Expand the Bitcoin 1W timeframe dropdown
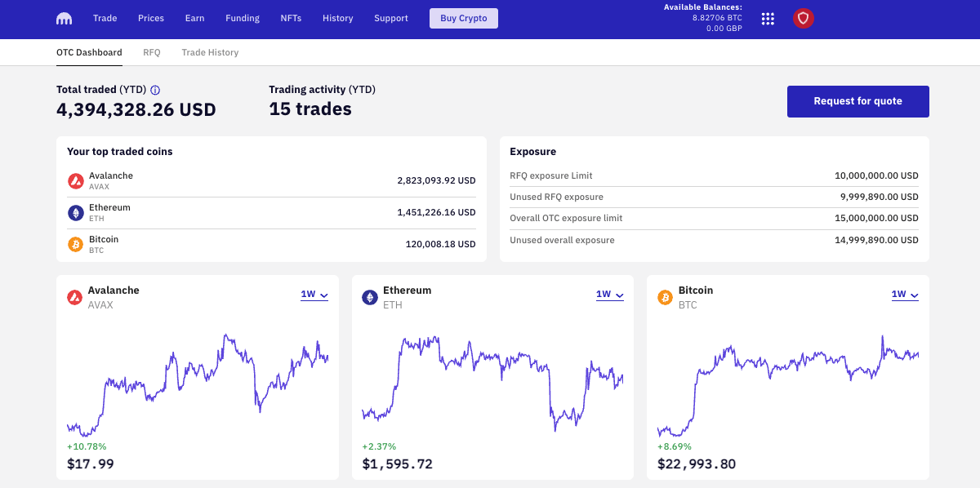The height and width of the screenshot is (488, 980). pyautogui.click(x=904, y=295)
